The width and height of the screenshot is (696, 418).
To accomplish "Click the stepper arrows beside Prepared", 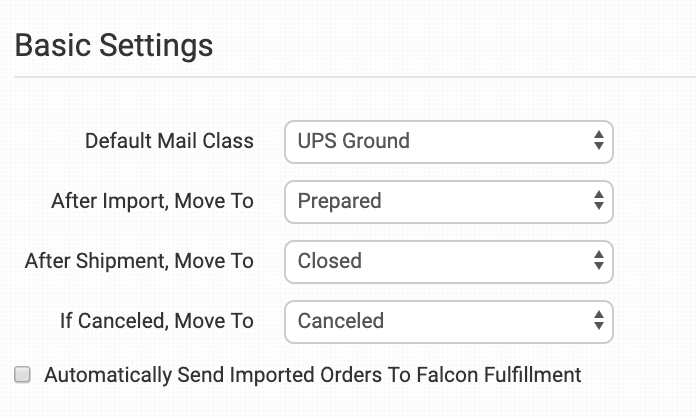I will tap(598, 201).
